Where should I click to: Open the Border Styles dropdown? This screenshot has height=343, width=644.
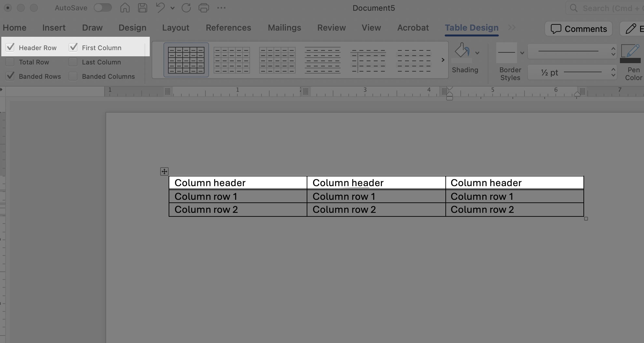click(522, 53)
